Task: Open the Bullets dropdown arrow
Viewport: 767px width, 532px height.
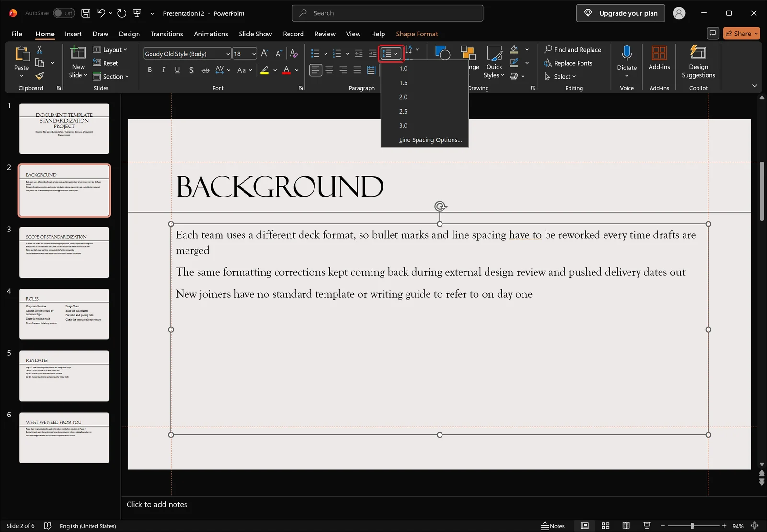Action: click(x=325, y=54)
